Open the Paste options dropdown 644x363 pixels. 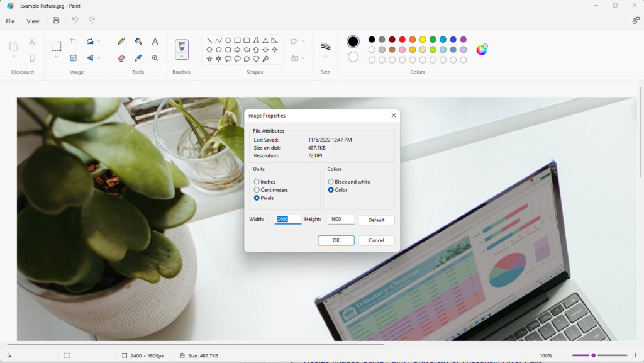(x=13, y=57)
